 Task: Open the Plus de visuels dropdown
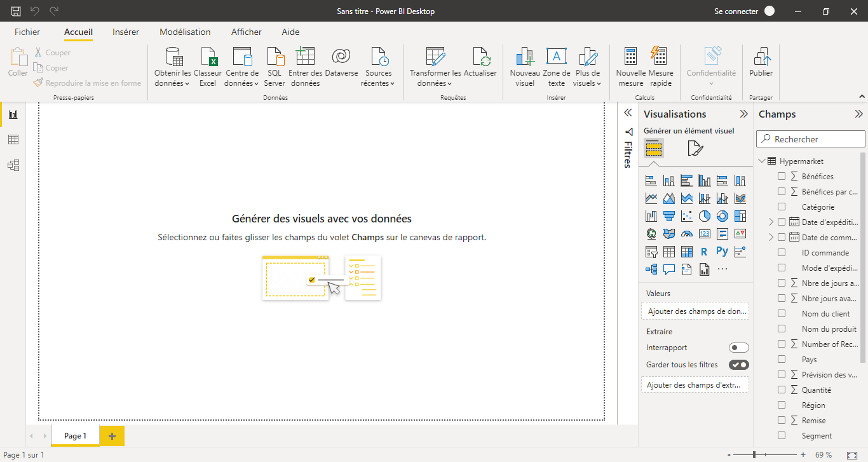(587, 66)
